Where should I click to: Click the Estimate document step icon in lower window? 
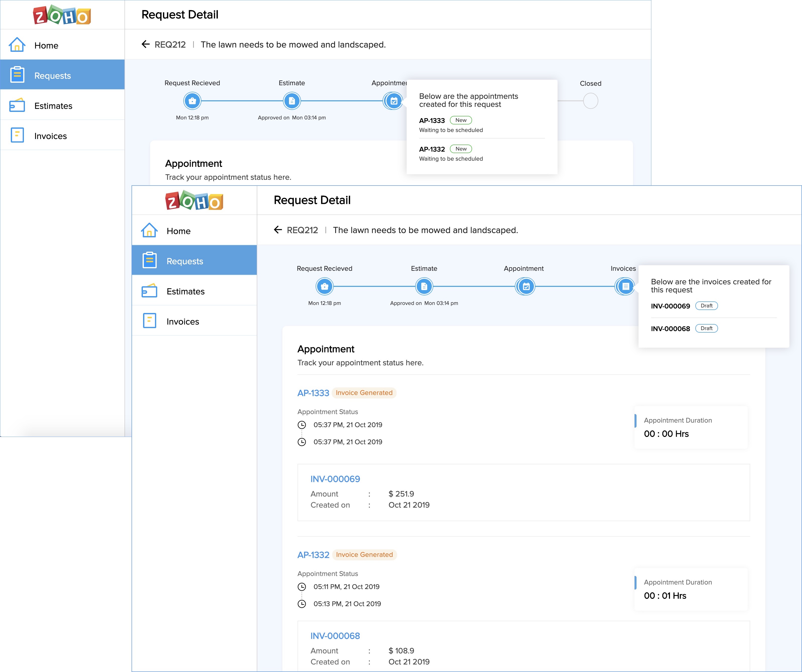click(424, 286)
